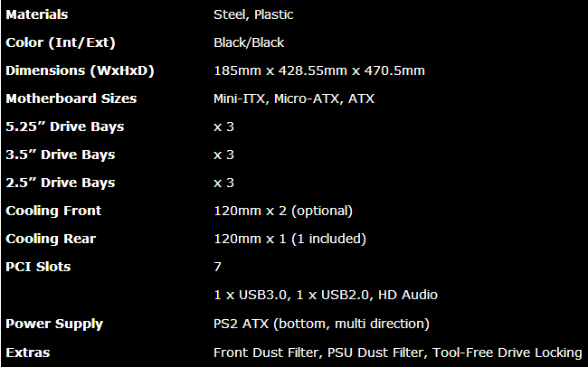This screenshot has width=588, height=367.
Task: Select the USB3.0, USB2.0, HD Audio text
Action: coord(326,295)
